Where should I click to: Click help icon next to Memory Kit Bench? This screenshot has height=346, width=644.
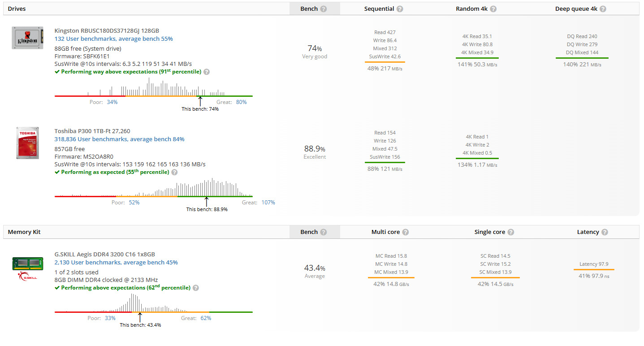pos(324,232)
